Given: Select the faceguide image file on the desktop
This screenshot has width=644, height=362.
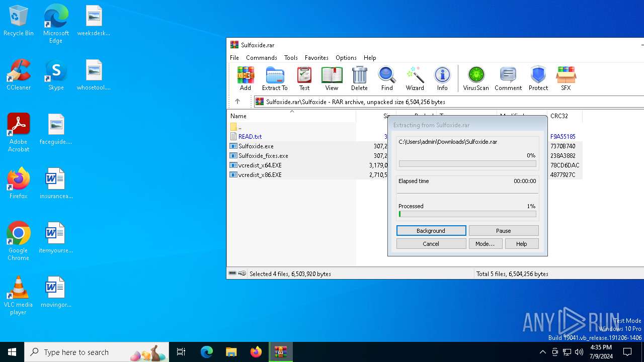Looking at the screenshot, I should point(56,130).
